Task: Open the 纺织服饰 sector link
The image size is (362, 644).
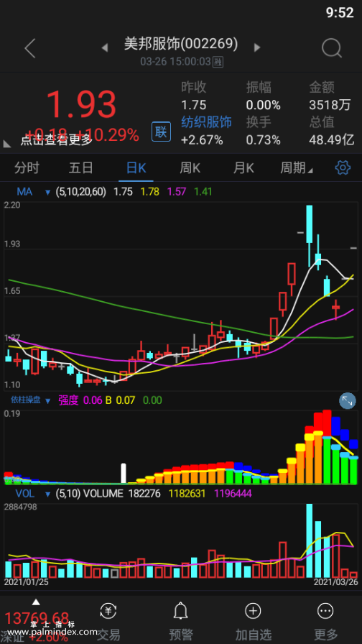Action: point(206,122)
